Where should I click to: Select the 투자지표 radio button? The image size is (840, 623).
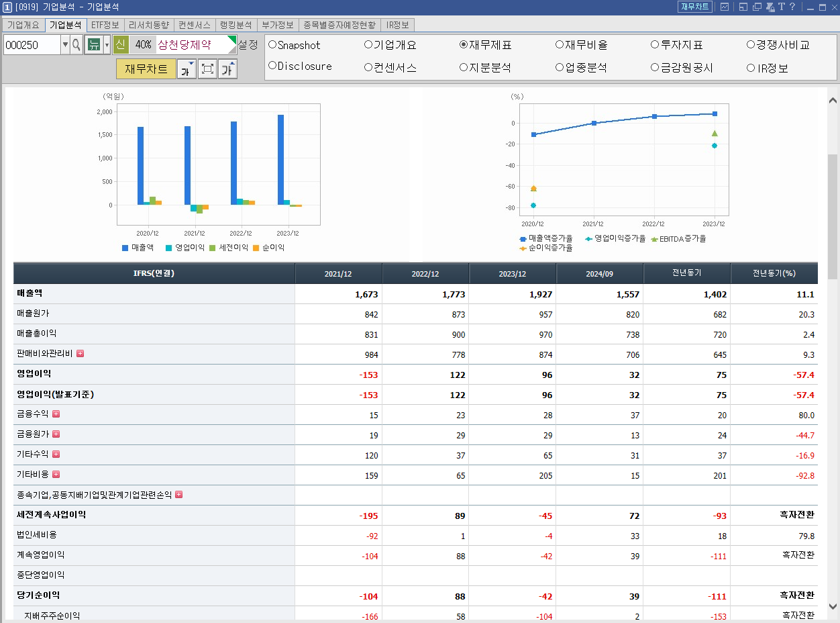point(655,44)
